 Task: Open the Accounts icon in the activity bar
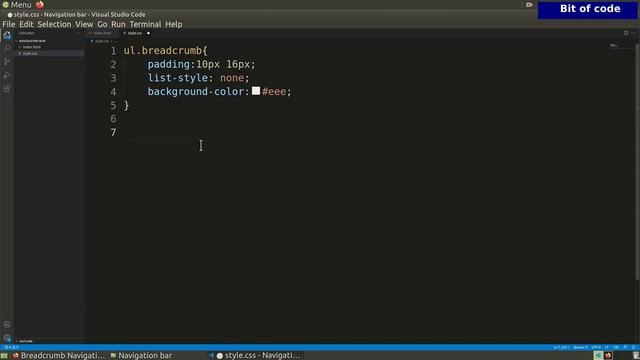pos(7,325)
